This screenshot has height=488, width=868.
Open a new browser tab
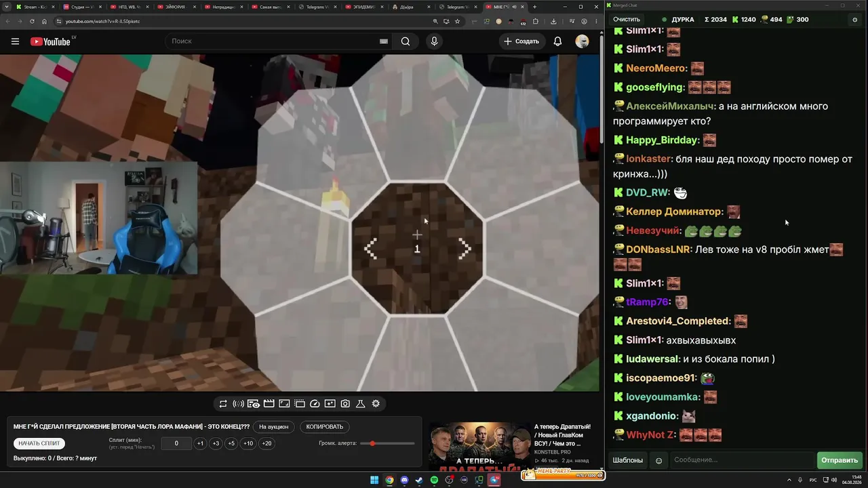tap(534, 7)
